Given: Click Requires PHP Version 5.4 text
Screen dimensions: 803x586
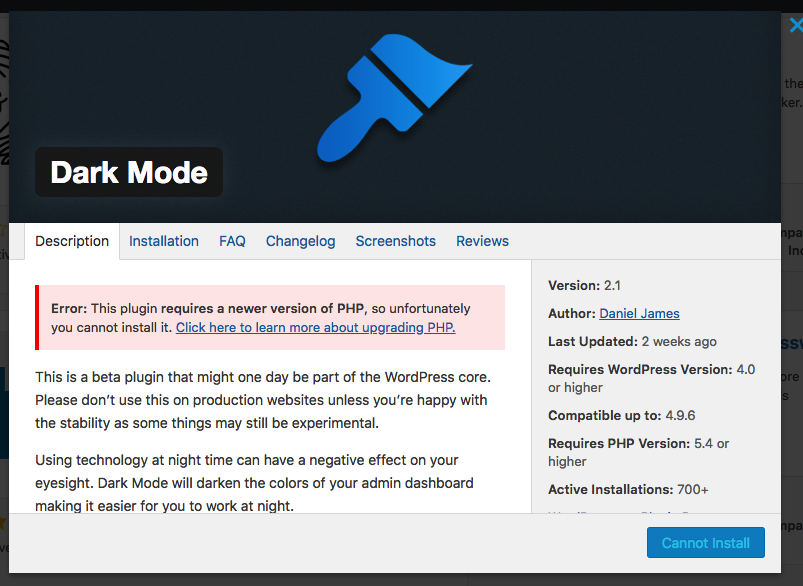Looking at the screenshot, I should pos(639,452).
